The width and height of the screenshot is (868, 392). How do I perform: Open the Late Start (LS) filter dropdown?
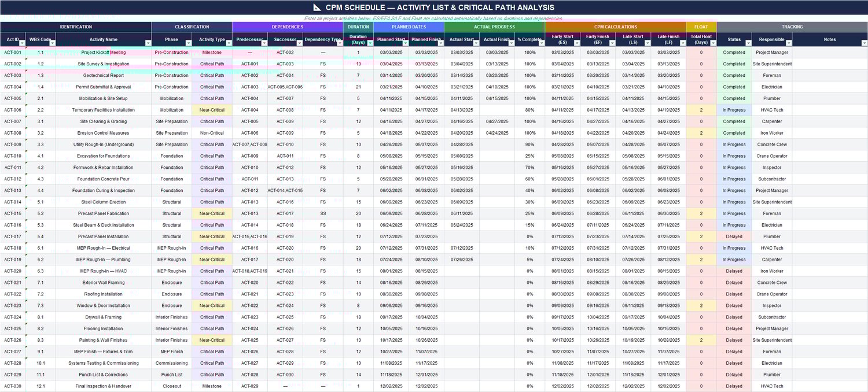pyautogui.click(x=647, y=43)
